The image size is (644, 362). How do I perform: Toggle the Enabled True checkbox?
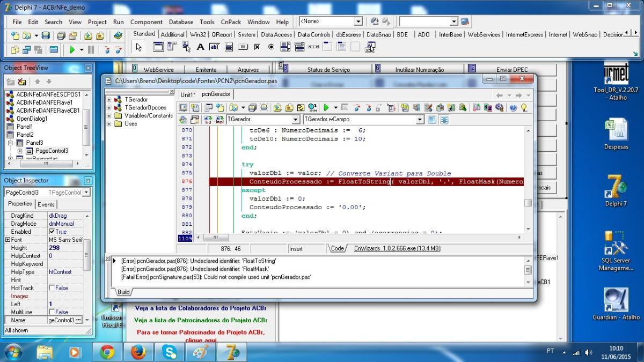point(52,232)
